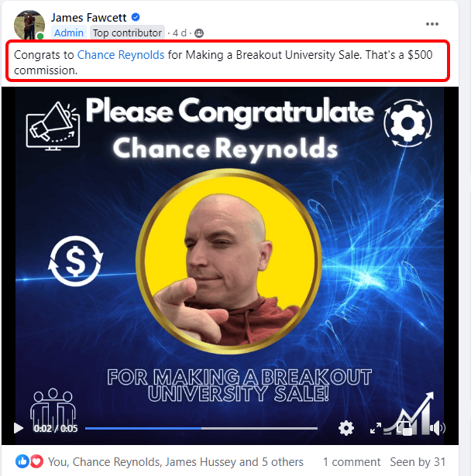Open James Fawcett's profile name link
Screen dimensions: 471x476
coord(88,18)
